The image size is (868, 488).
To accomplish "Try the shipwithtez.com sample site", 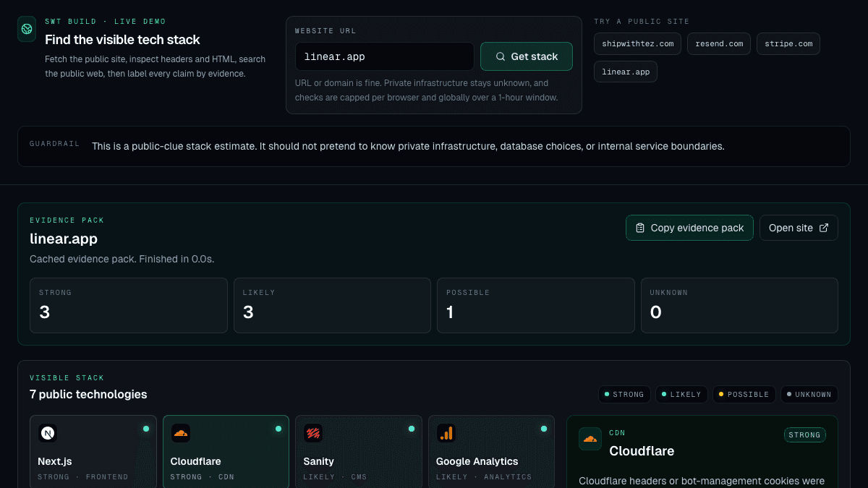I will (x=638, y=44).
